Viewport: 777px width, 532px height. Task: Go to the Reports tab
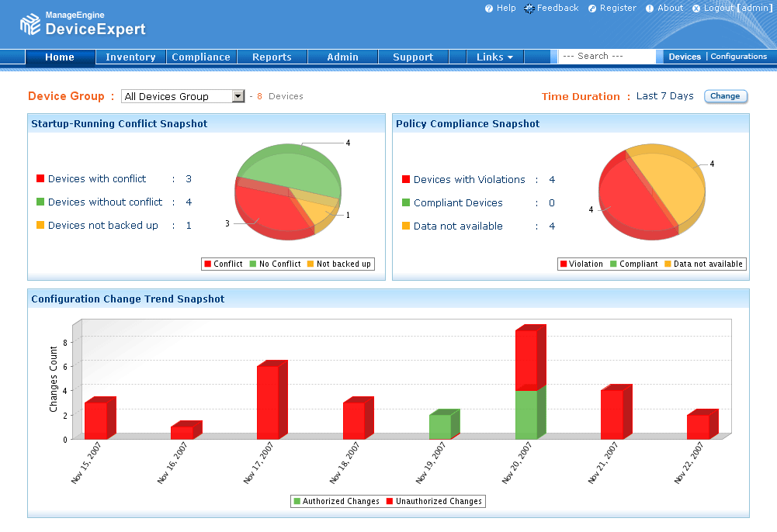click(x=272, y=57)
